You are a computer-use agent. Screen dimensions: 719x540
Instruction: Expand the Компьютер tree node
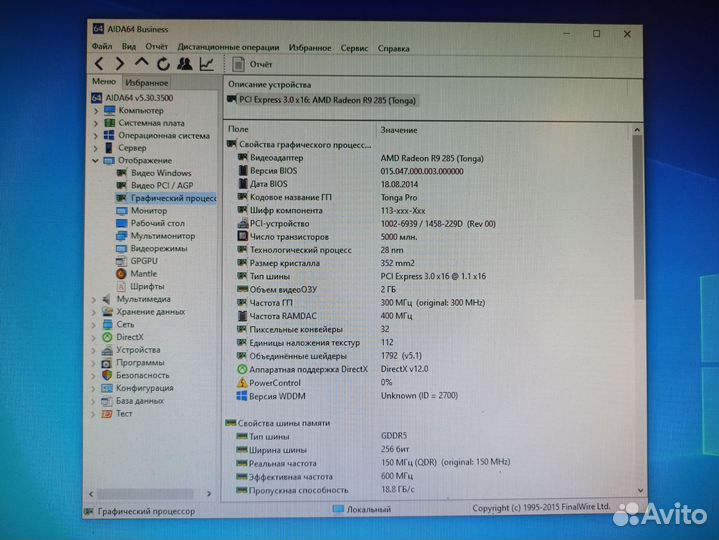tap(96, 110)
